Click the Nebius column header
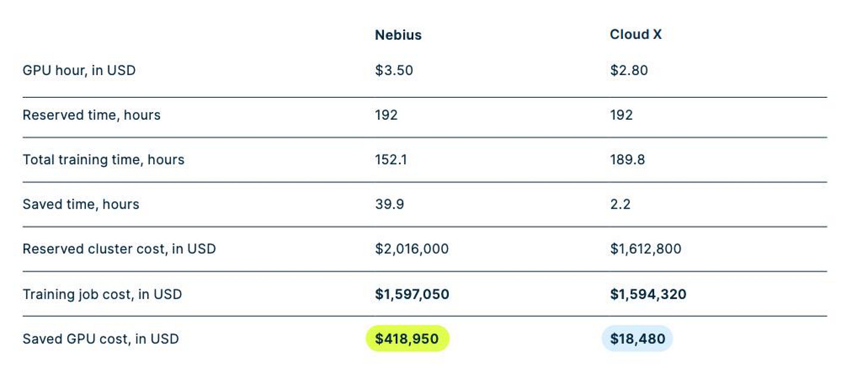868x369 pixels. click(x=398, y=35)
